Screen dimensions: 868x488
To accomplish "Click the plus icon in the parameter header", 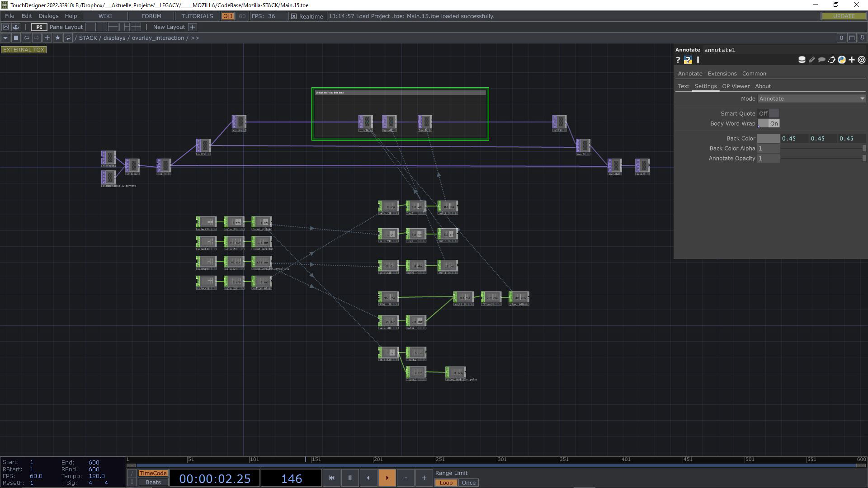I will [x=852, y=60].
